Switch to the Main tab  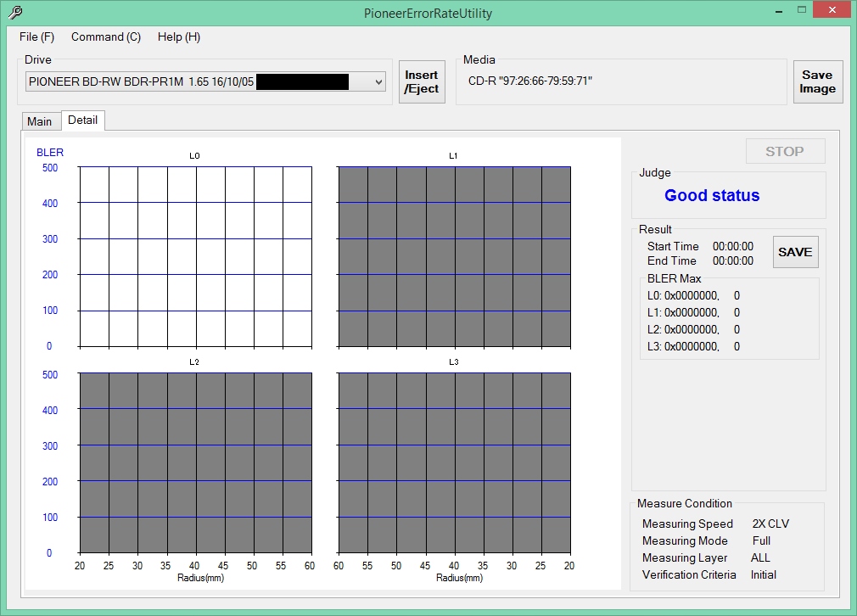coord(40,121)
